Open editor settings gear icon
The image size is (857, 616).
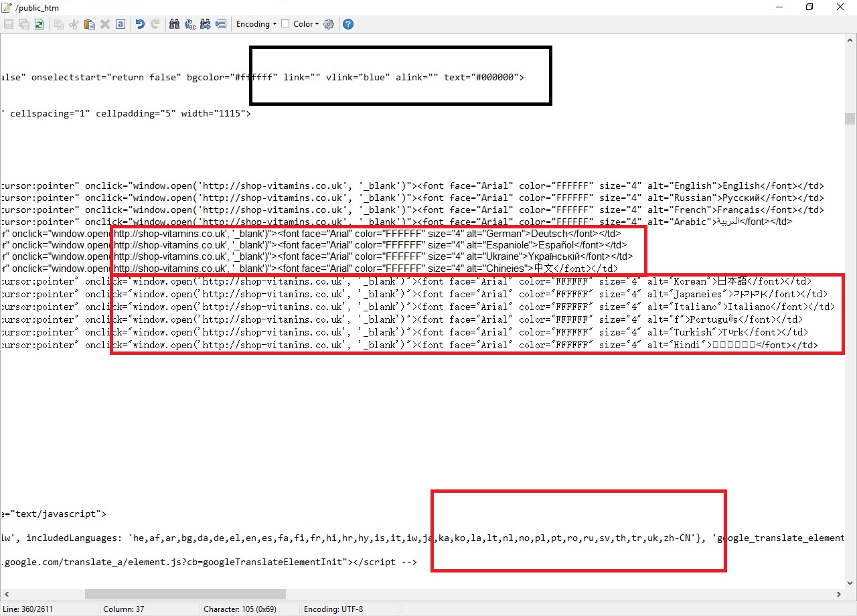(x=329, y=24)
